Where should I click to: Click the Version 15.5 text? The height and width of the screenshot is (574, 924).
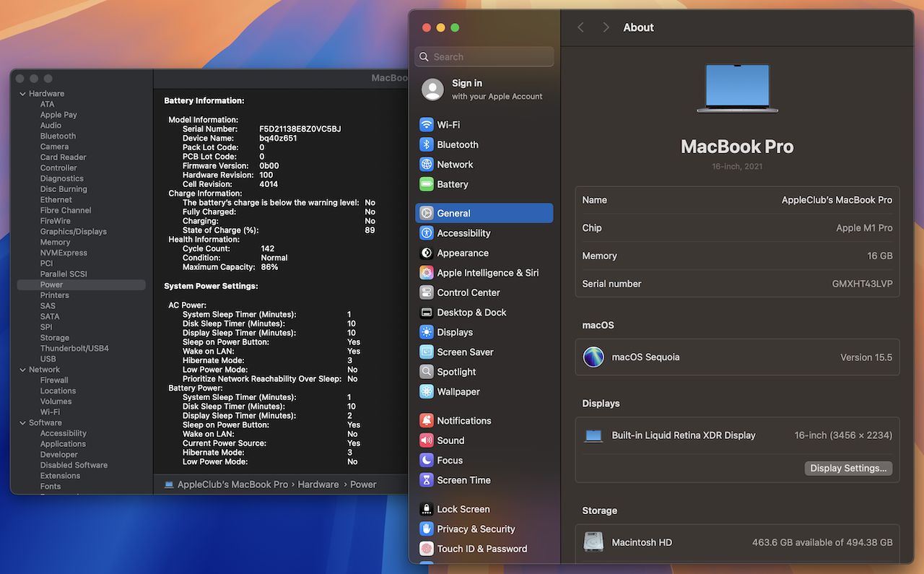tap(866, 357)
